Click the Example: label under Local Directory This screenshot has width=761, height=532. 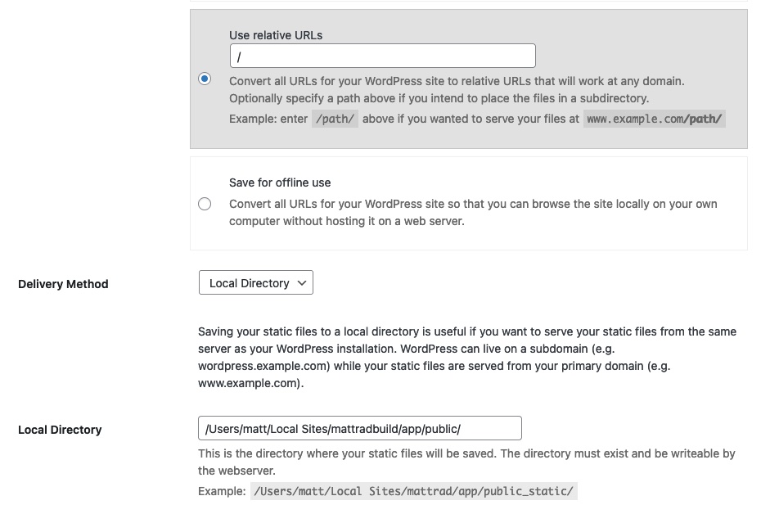tap(222, 491)
